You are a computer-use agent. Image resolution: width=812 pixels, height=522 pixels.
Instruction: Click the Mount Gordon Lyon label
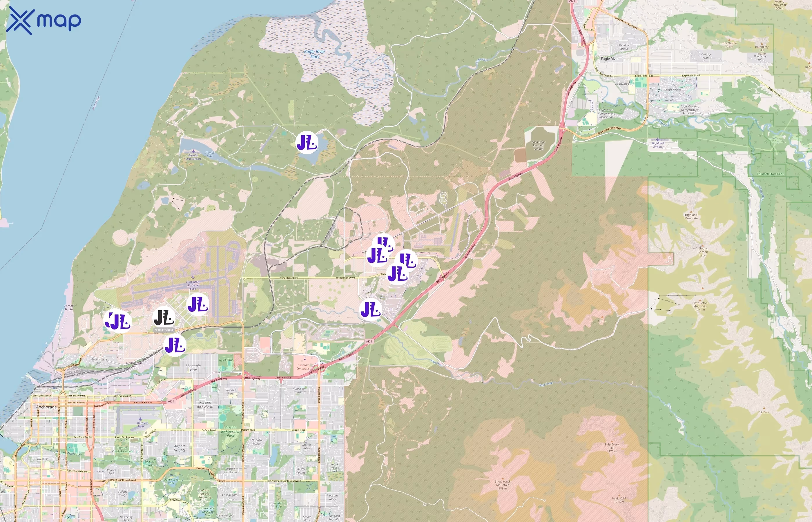click(703, 252)
